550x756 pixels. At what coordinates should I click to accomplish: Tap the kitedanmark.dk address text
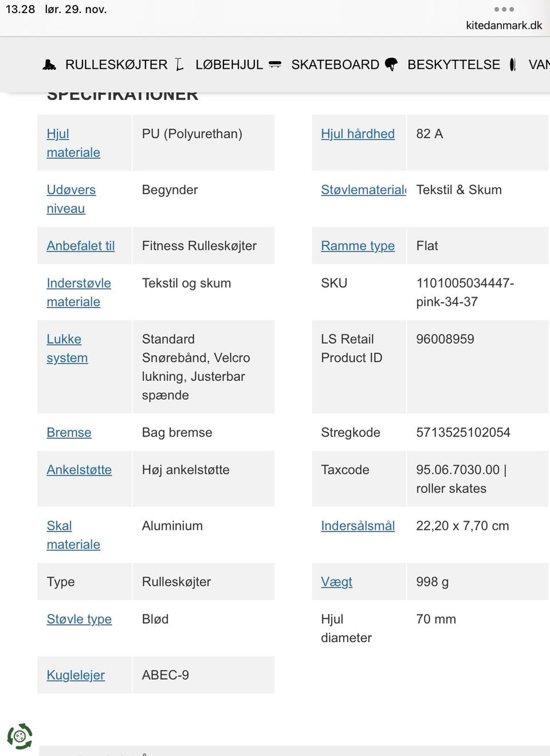(x=504, y=25)
